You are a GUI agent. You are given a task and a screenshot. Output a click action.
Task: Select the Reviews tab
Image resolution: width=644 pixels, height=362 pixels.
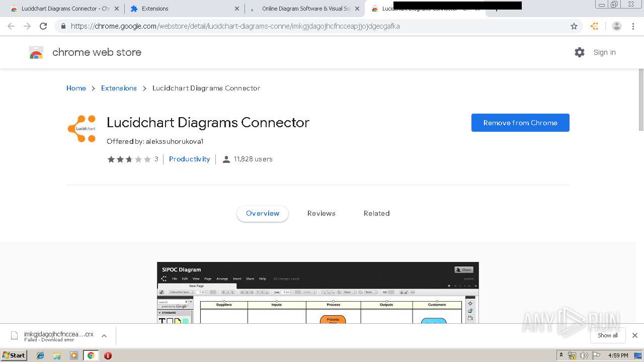pos(321,213)
